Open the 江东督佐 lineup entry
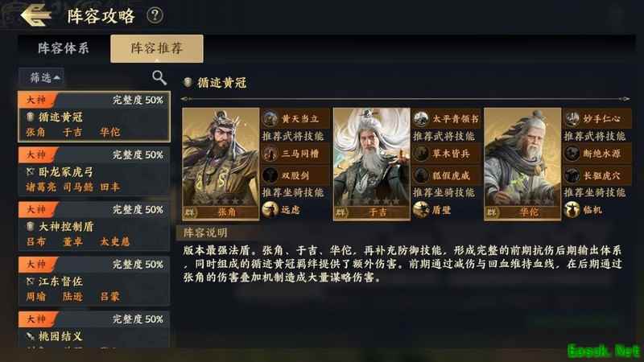This screenshot has width=644, height=362. pyautogui.click(x=94, y=281)
